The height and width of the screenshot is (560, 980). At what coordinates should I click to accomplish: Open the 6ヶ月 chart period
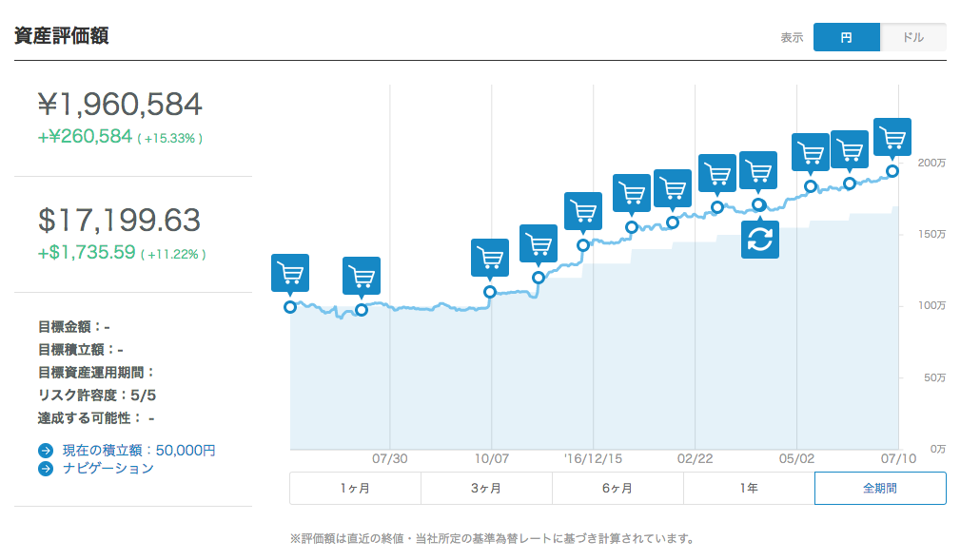617,488
